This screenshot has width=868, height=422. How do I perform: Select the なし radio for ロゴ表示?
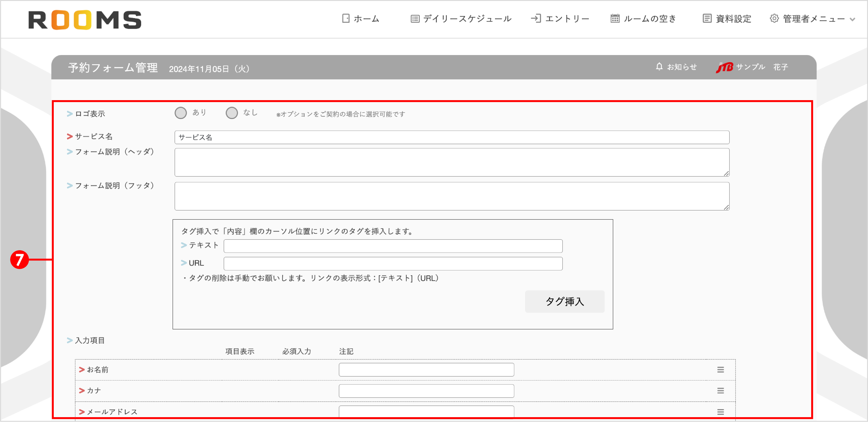[x=232, y=113]
